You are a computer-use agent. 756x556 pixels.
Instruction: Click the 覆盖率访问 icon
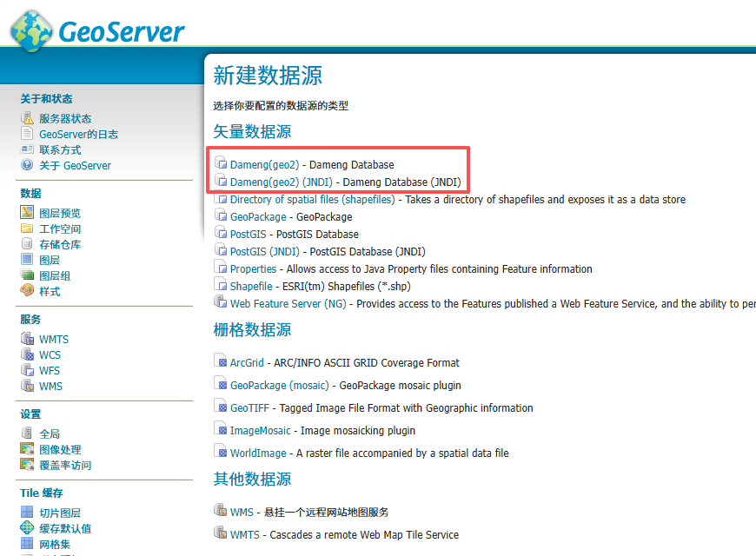[x=28, y=465]
